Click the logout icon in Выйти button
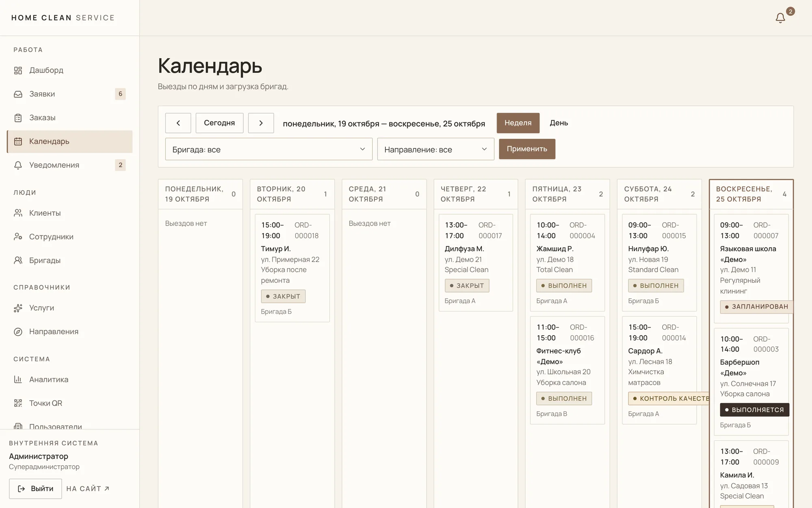Image resolution: width=812 pixels, height=508 pixels. (x=22, y=488)
